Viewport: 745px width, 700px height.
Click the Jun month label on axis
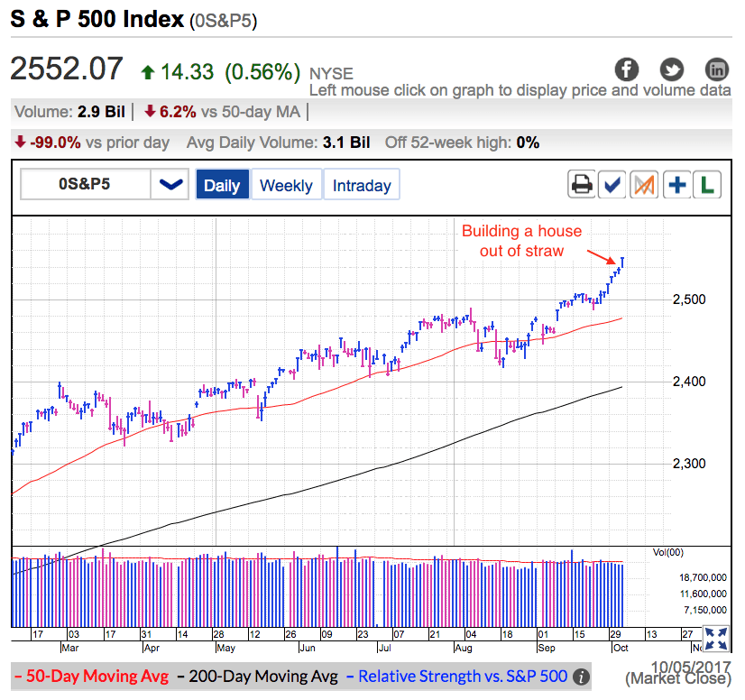tap(308, 648)
